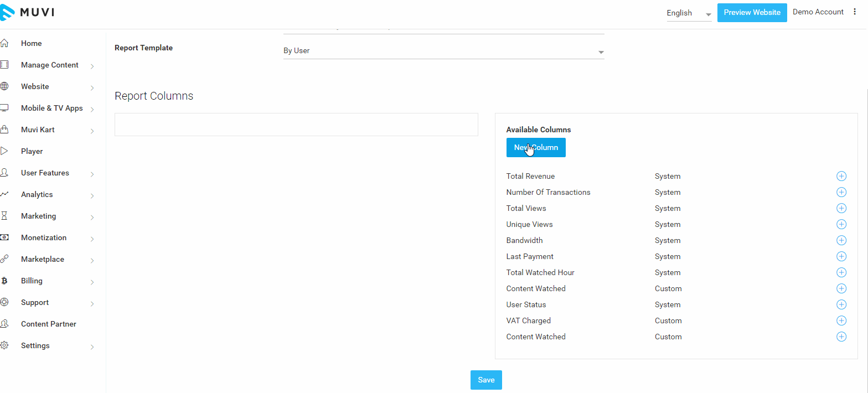Click the Settings gear icon

click(x=4, y=345)
